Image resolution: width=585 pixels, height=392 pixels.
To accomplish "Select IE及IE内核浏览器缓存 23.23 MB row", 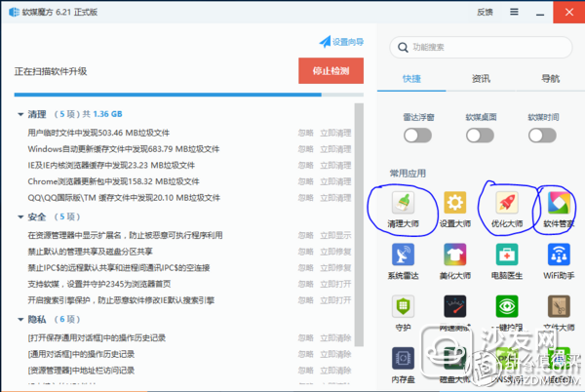I will point(111,165).
